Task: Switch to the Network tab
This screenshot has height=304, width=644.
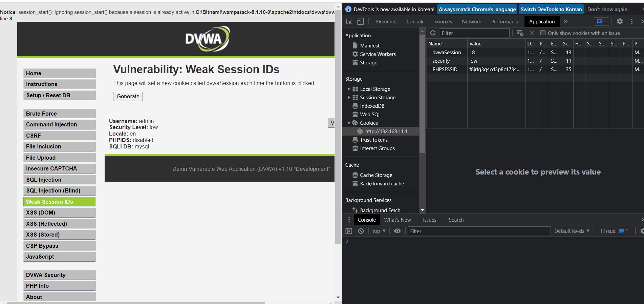Action: 471,21
